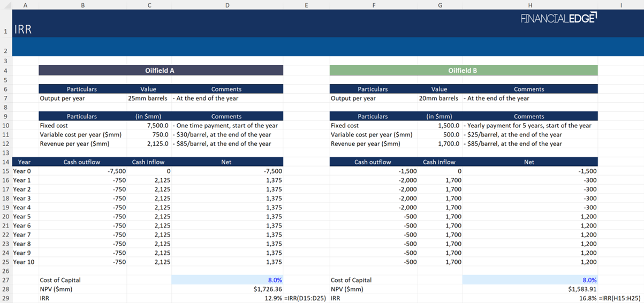Select the Year 10 label cell
Viewport: 644px width, 303px height.
(24, 262)
